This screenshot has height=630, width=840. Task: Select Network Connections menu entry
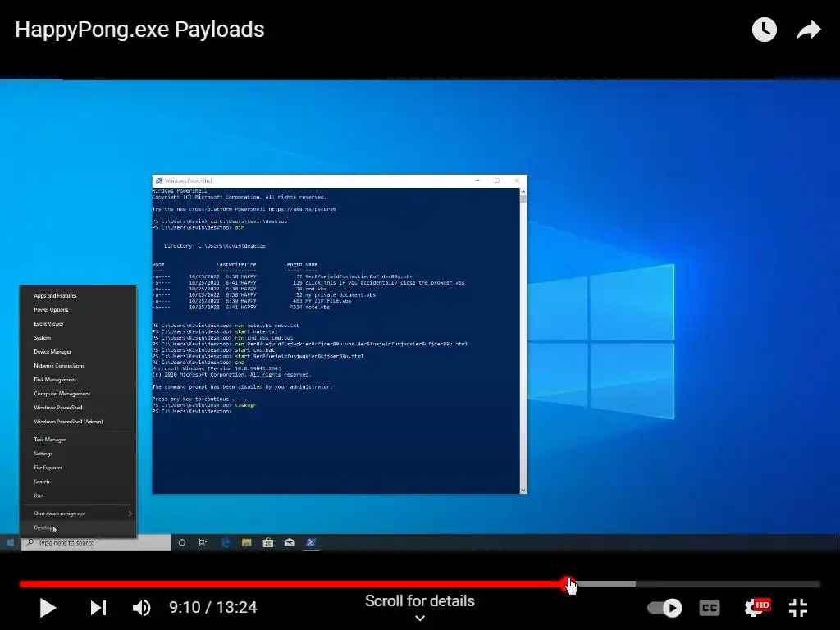(x=78, y=365)
